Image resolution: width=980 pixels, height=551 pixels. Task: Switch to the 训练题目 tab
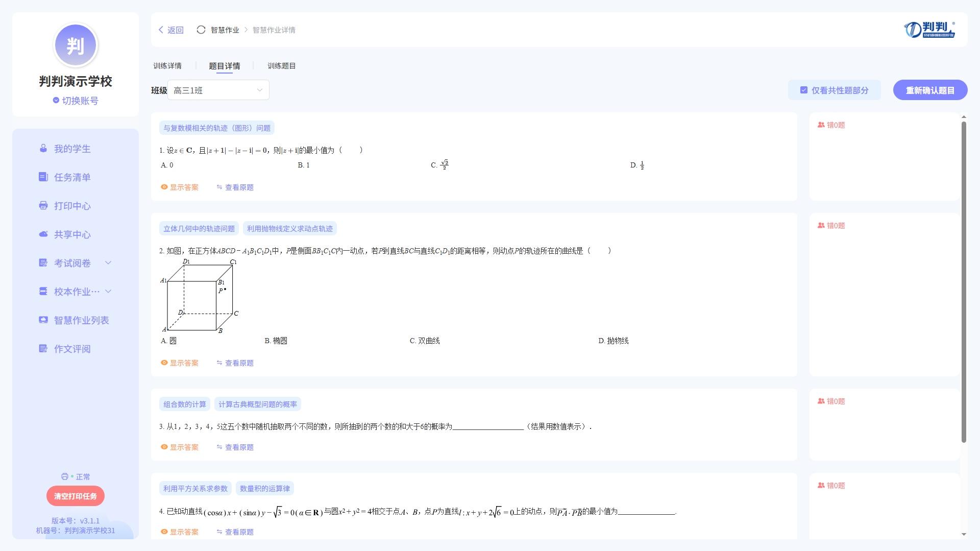281,66
